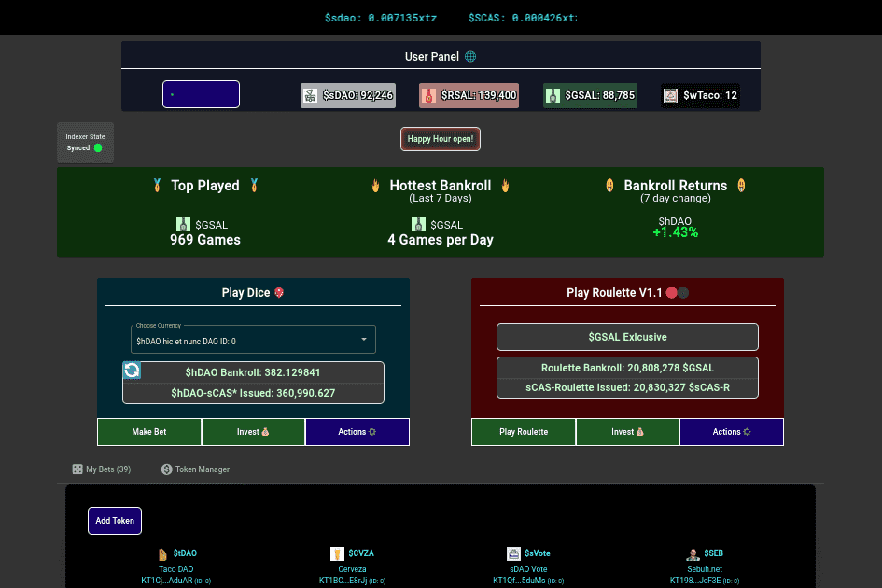Click the Add Token button
The image size is (882, 588).
pyautogui.click(x=115, y=521)
